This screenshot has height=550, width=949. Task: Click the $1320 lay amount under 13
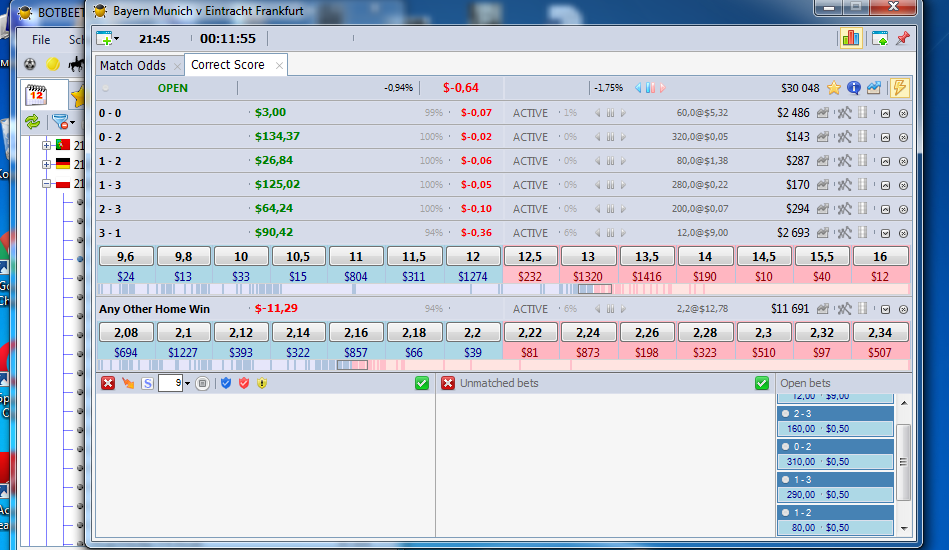click(x=588, y=277)
